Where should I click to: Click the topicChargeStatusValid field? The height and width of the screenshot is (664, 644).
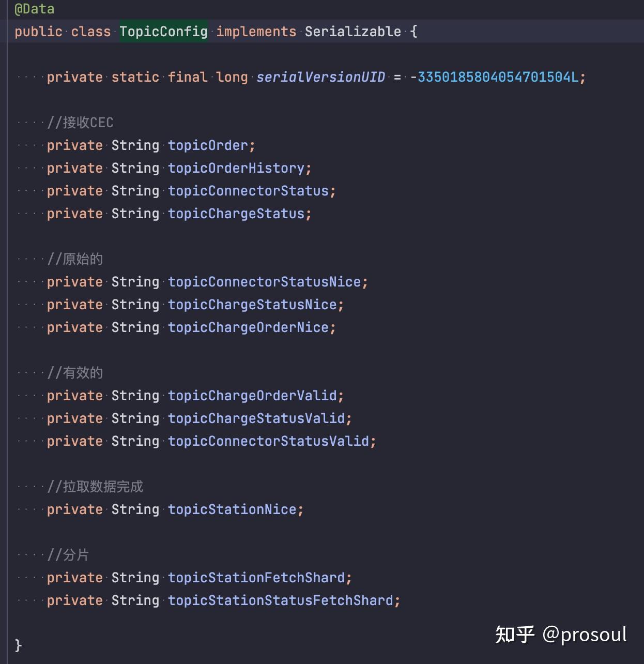click(256, 418)
